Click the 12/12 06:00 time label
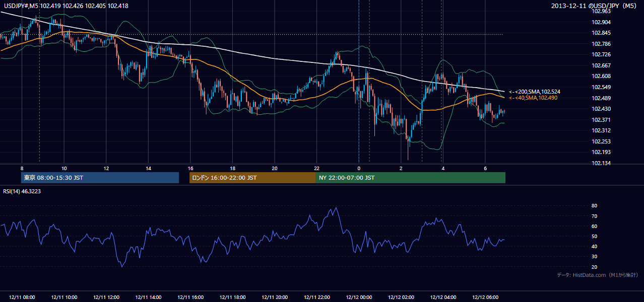Image resolution: width=644 pixels, height=302 pixels. point(485,297)
